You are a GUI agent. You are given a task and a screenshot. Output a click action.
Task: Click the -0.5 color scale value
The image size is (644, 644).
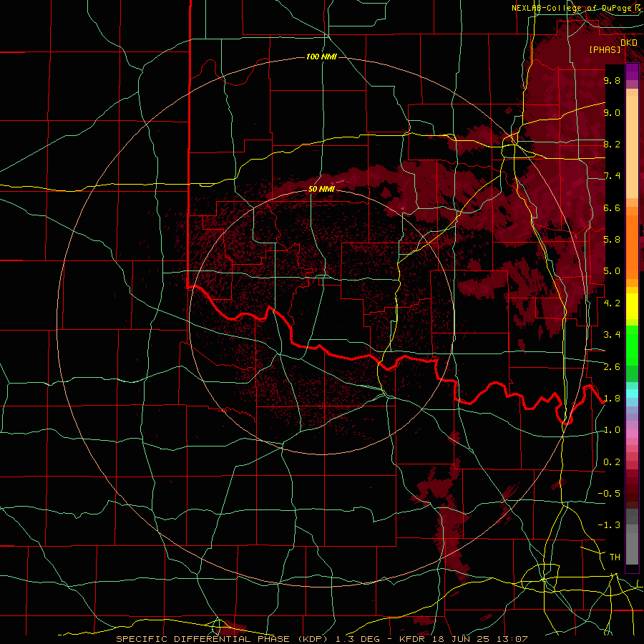[609, 494]
